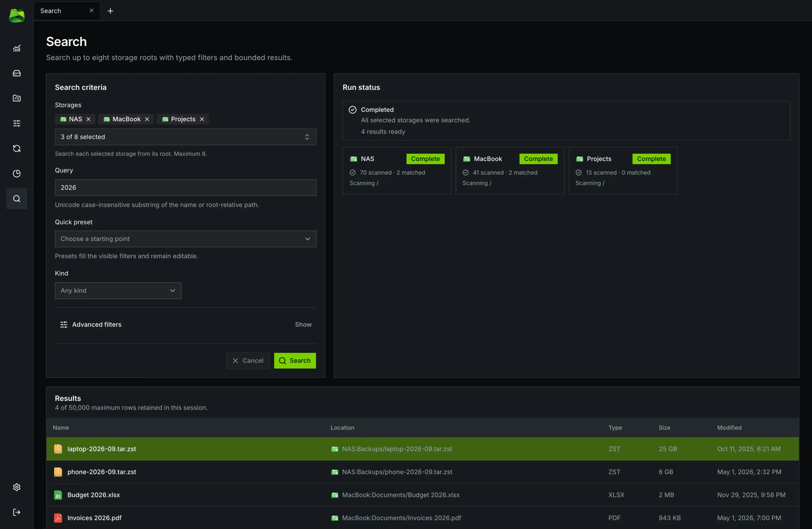
Task: Click the green Search button
Action: (x=295, y=361)
